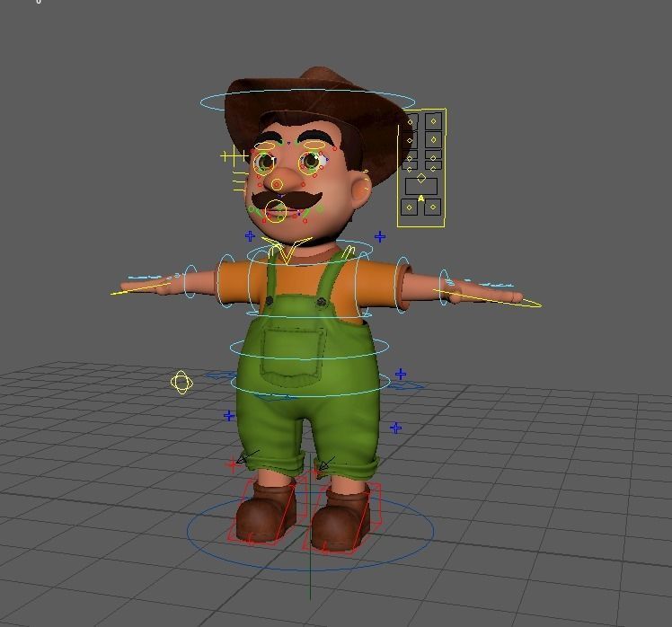672x627 pixels.
Task: Select red foot control box around the other boot
Action: click(x=343, y=518)
